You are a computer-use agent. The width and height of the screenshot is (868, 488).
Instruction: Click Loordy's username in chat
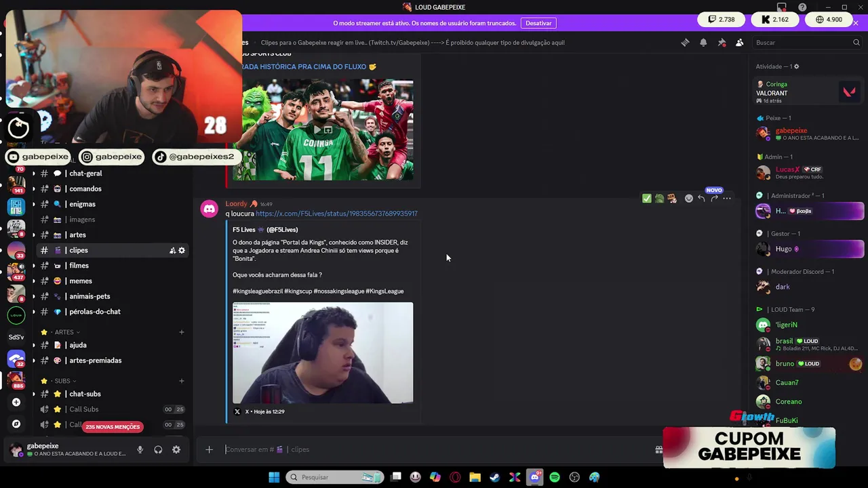pos(236,204)
